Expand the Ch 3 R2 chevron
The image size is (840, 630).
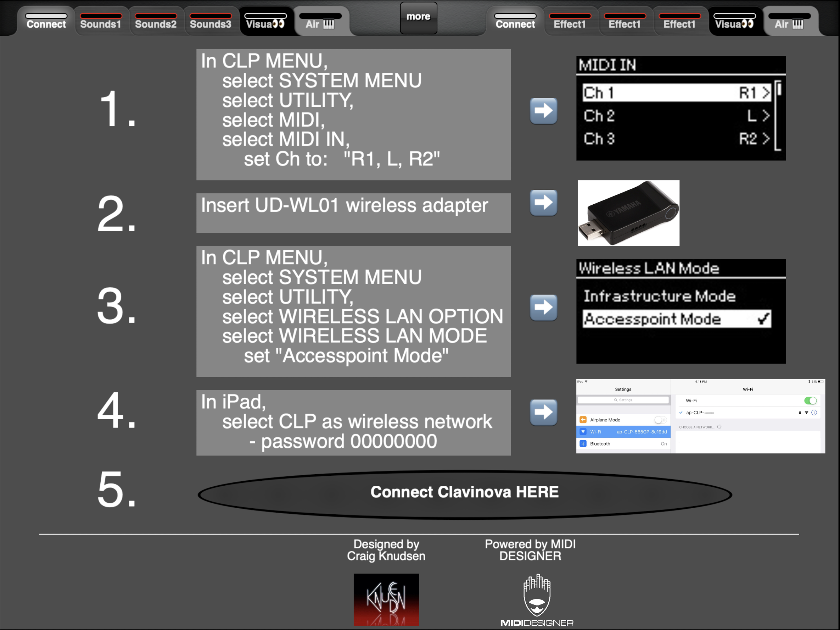(x=766, y=139)
